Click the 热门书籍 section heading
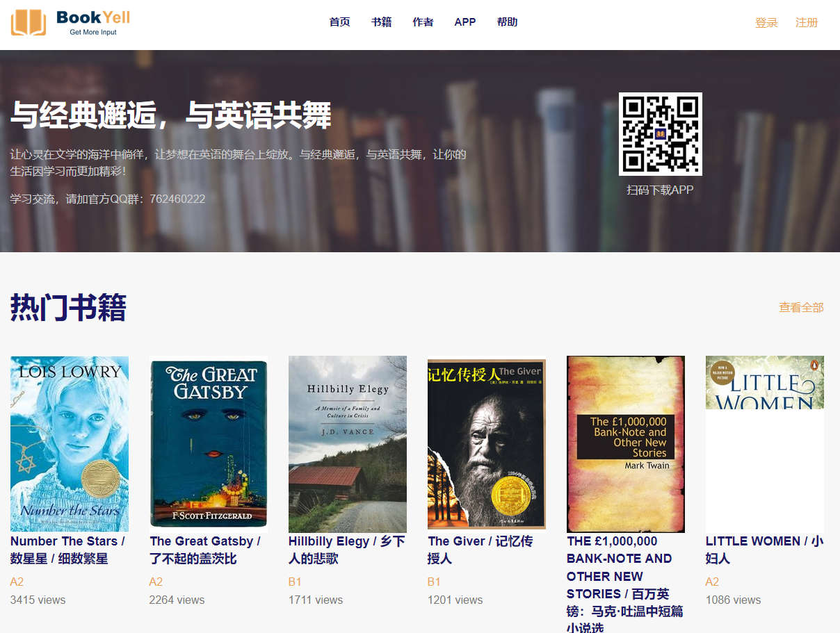 tap(68, 307)
